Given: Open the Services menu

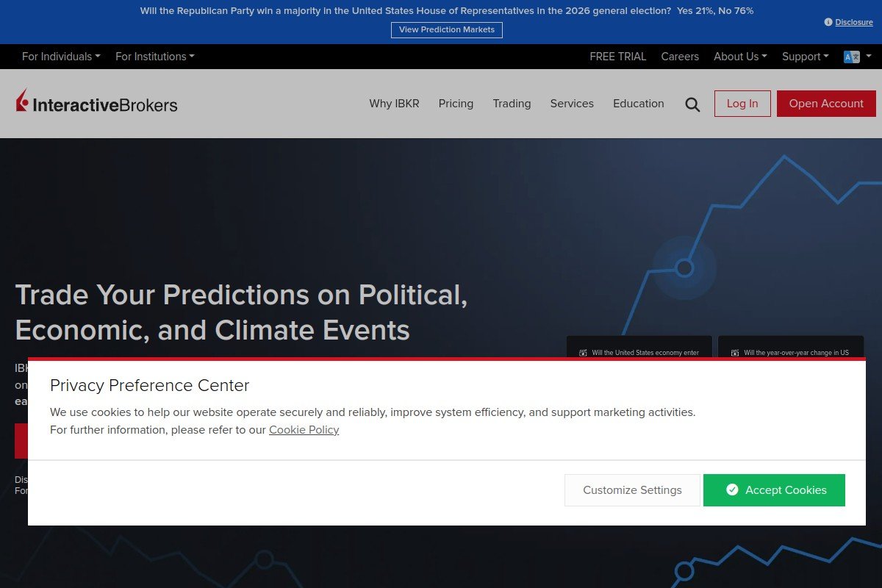Looking at the screenshot, I should pos(572,104).
